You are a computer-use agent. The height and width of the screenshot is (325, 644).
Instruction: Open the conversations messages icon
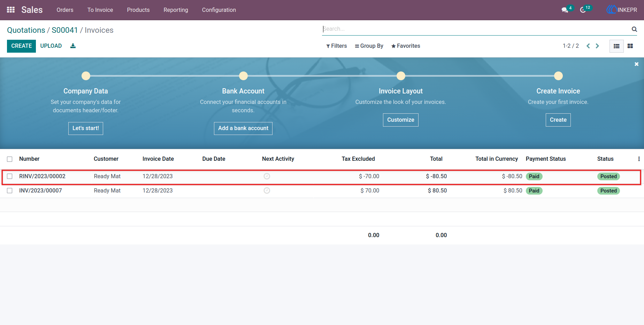pyautogui.click(x=565, y=10)
